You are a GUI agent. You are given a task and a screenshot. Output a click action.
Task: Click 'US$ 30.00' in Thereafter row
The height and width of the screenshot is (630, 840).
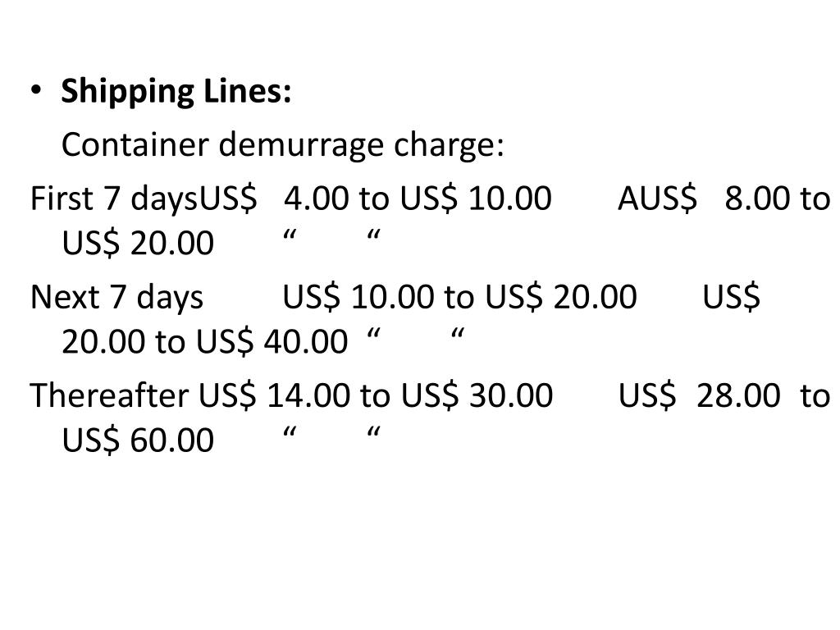[477, 395]
